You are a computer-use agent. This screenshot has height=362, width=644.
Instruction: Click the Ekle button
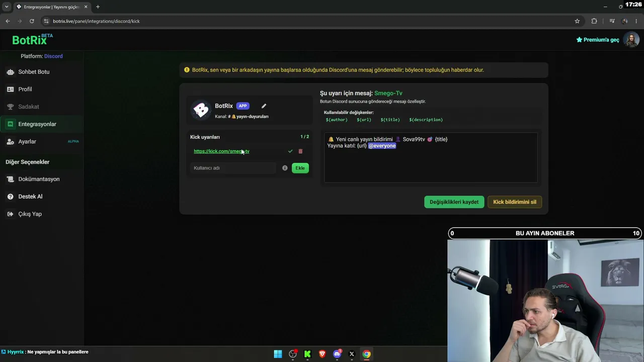tap(300, 168)
